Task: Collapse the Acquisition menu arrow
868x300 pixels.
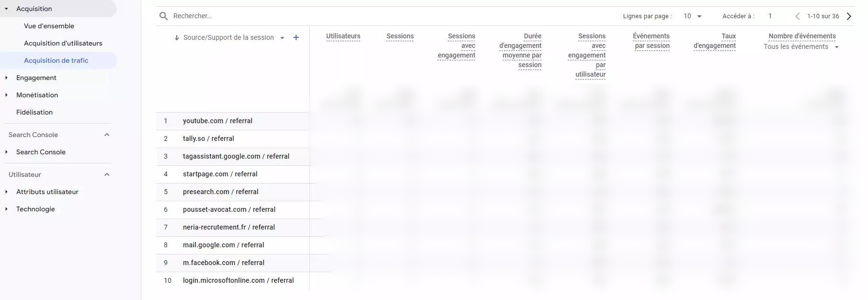Action: (6, 9)
